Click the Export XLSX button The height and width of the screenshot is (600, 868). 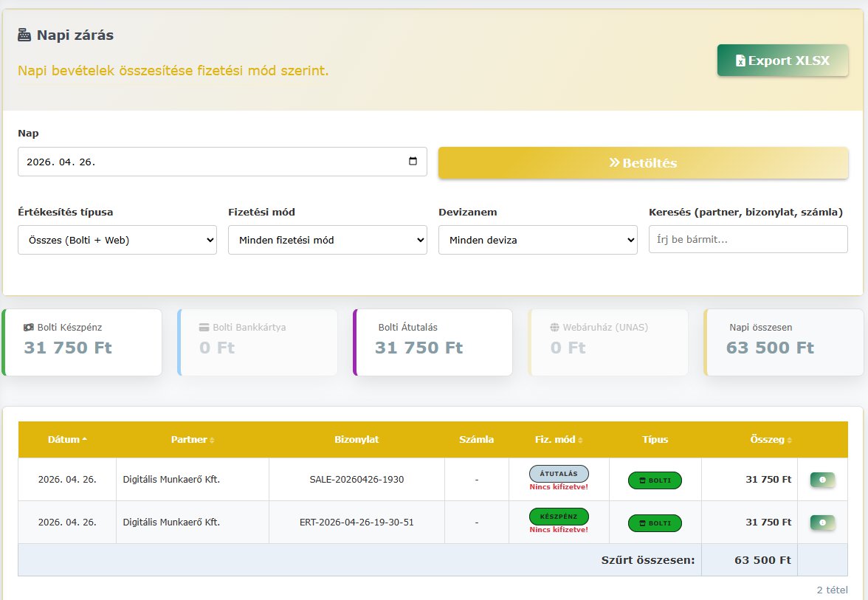pyautogui.click(x=782, y=61)
